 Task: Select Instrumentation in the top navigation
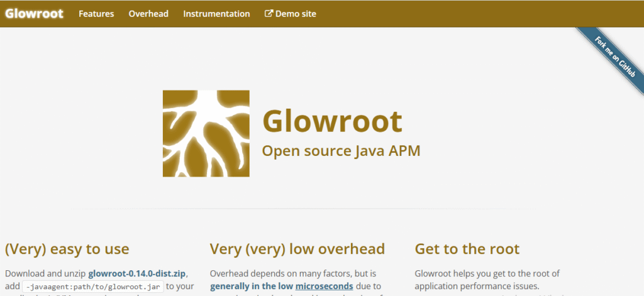[216, 14]
